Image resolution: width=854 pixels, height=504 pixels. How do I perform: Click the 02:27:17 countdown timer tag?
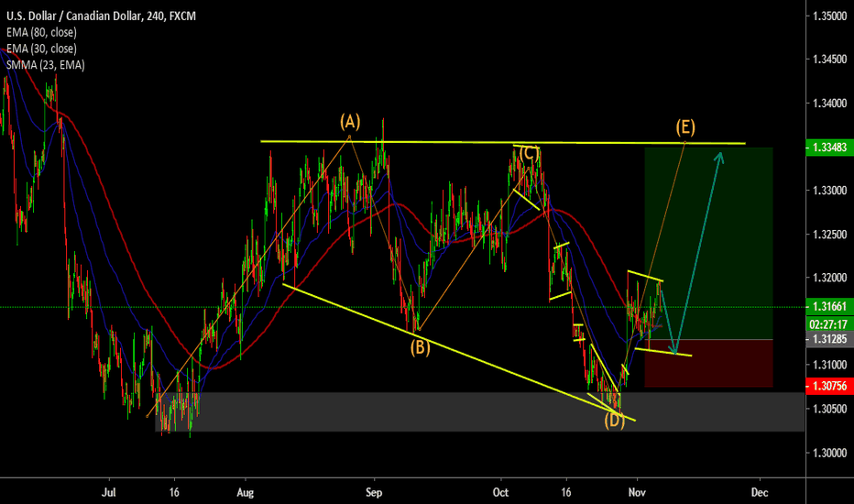(x=829, y=324)
